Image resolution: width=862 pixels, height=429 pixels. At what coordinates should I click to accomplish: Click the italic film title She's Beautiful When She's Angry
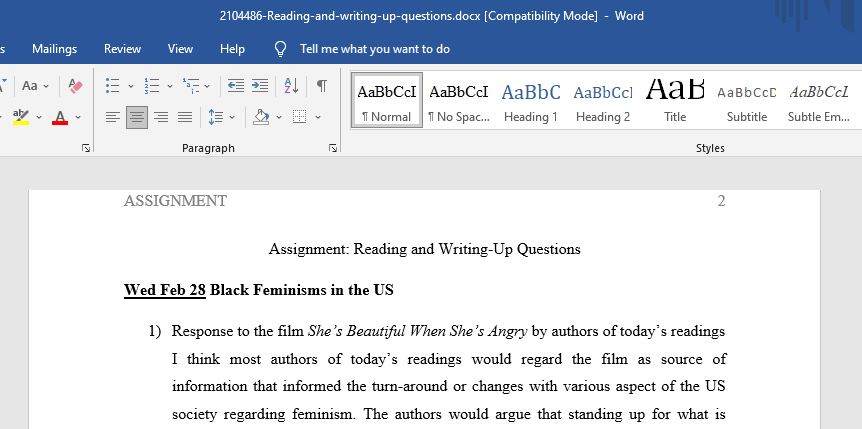click(x=417, y=331)
